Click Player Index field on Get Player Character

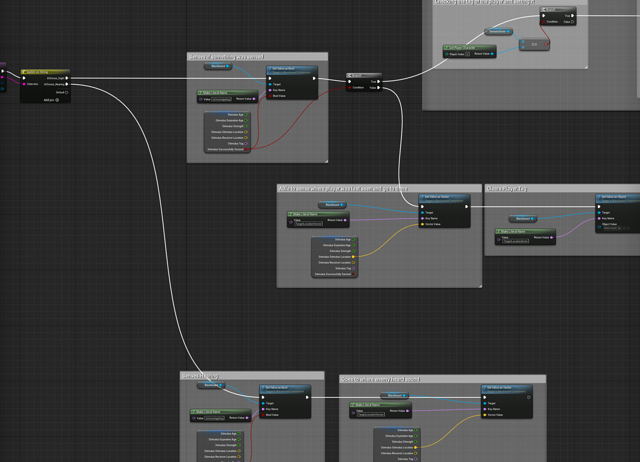467,54
